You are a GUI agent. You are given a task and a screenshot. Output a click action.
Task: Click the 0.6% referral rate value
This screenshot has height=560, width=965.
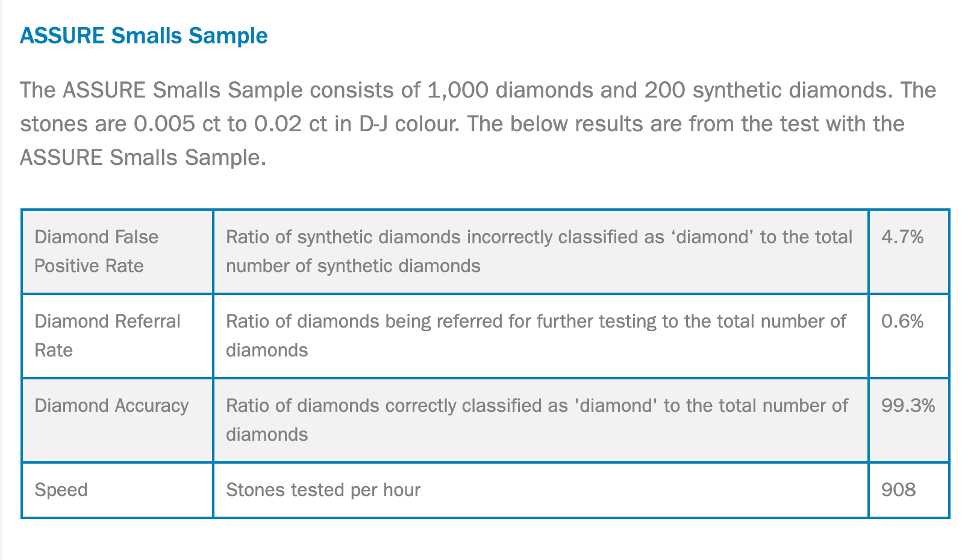[x=902, y=322]
